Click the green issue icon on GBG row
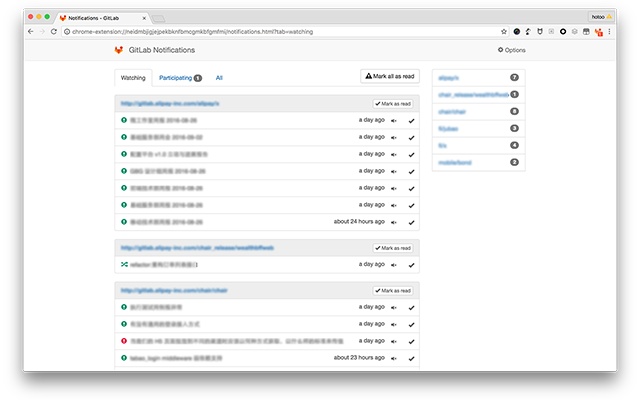This screenshot has width=640, height=400. [x=124, y=171]
